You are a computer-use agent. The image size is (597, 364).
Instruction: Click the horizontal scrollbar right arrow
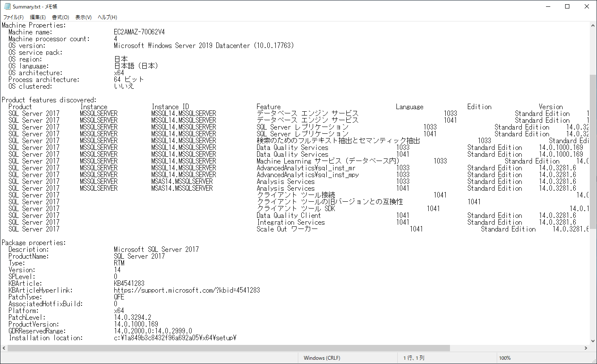586,348
